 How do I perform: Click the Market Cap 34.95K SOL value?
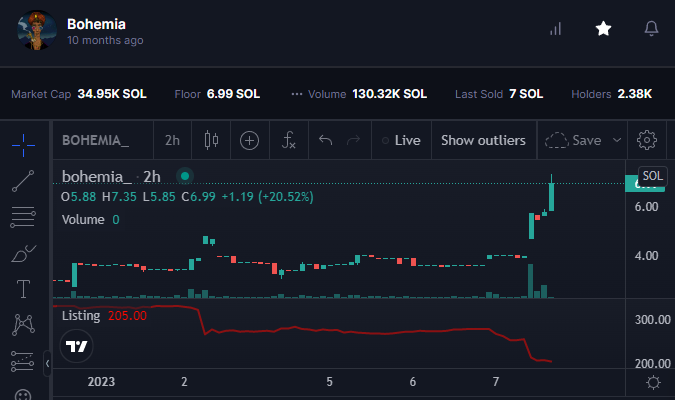point(112,94)
